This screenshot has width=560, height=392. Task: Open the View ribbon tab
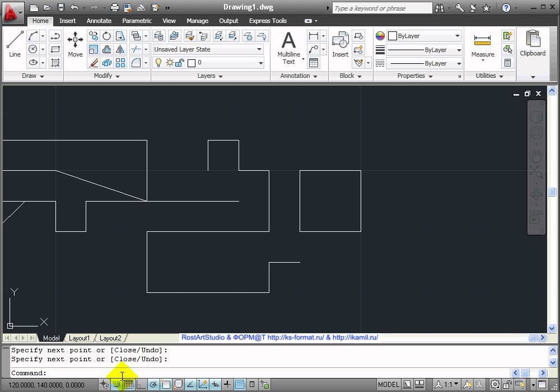tap(169, 21)
